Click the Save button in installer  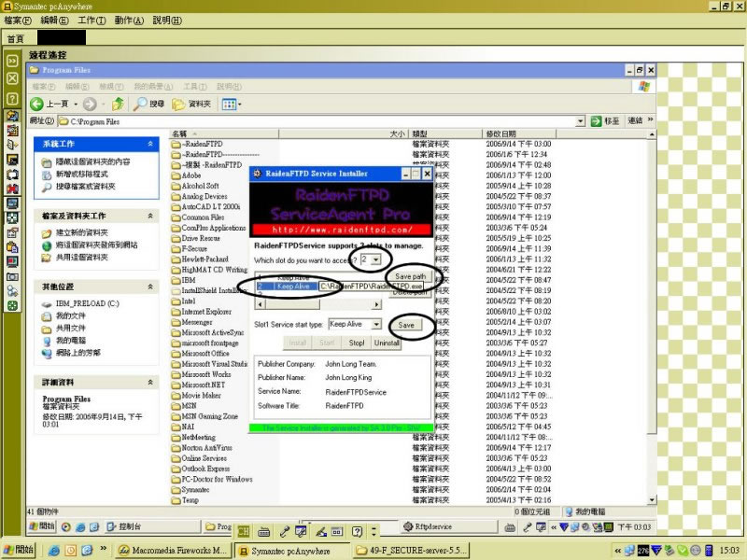pyautogui.click(x=406, y=325)
